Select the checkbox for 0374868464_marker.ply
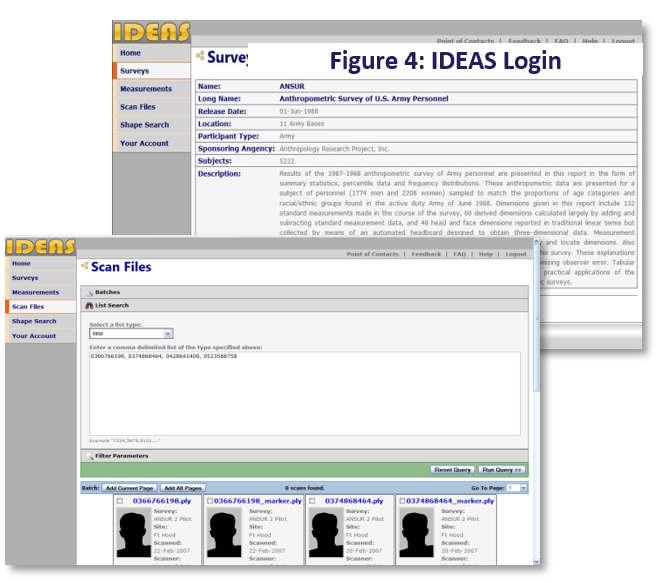The width and height of the screenshot is (664, 583). click(402, 501)
